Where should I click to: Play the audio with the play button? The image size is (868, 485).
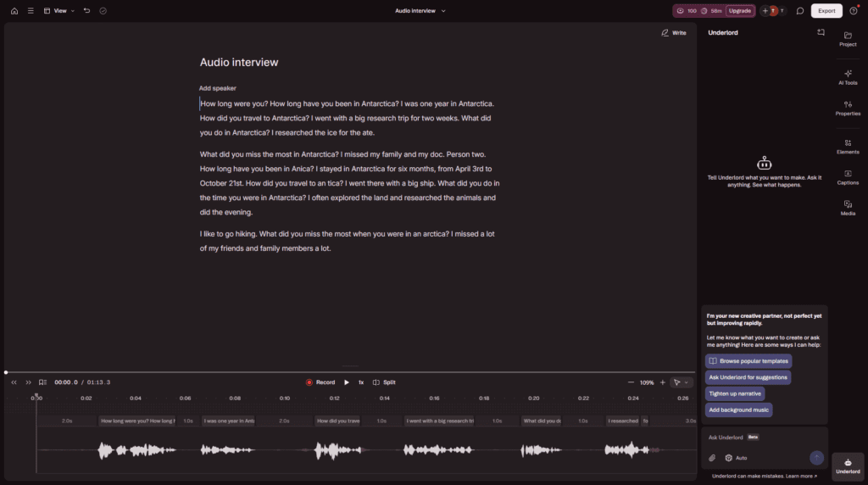point(347,382)
